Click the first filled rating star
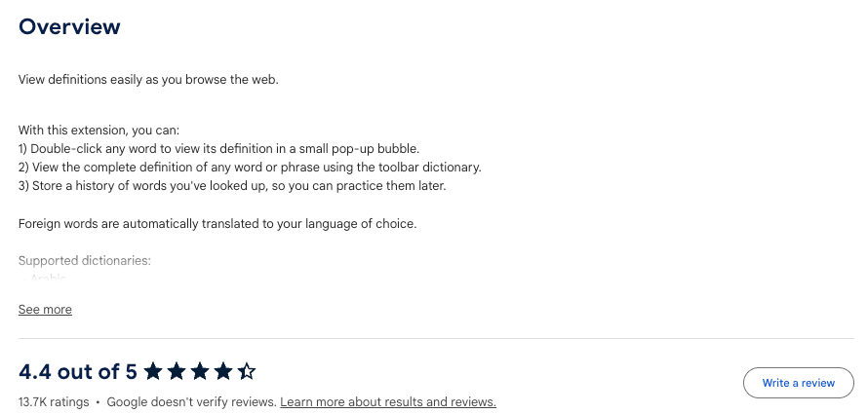The width and height of the screenshot is (868, 414). point(153,371)
